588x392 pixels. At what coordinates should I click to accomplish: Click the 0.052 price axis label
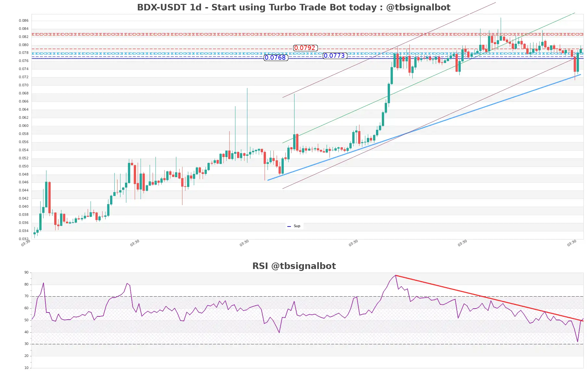(24, 158)
